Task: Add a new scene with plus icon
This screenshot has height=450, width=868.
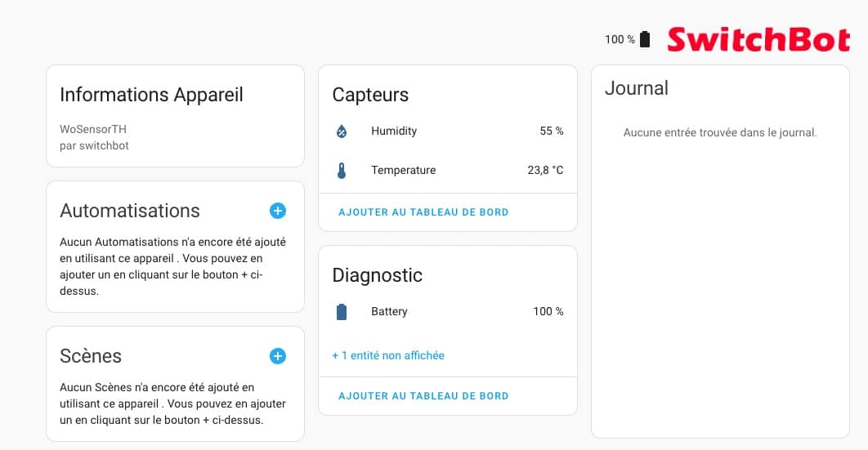Action: click(278, 356)
